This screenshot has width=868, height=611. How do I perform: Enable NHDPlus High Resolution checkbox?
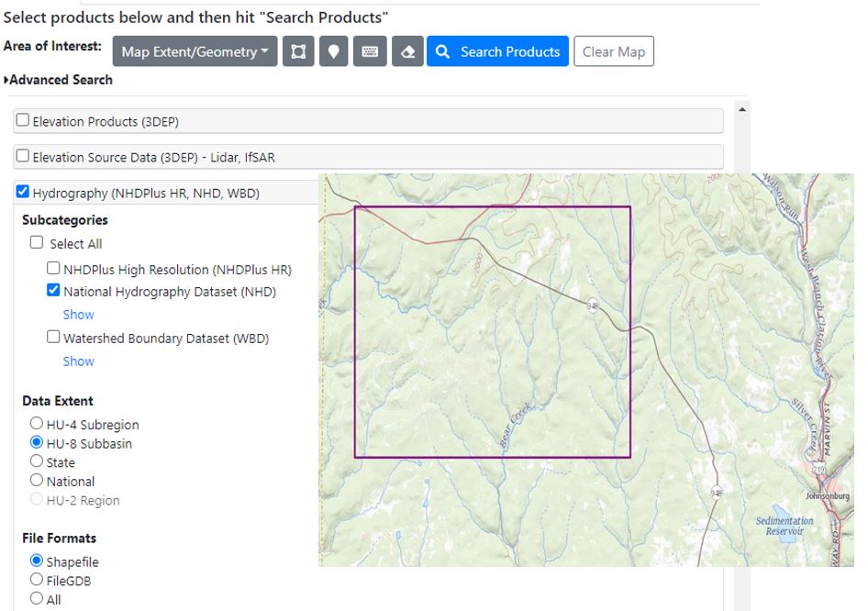53,269
